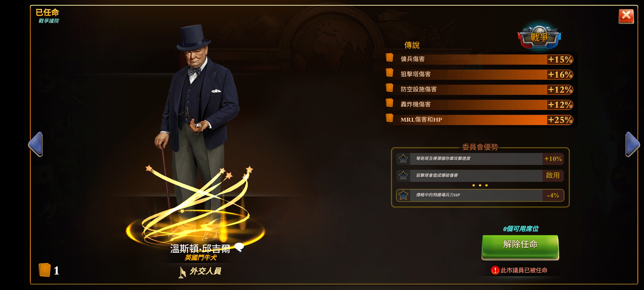Click the right arrow to next councilor
Screen dimensions: 644x290
632,144
